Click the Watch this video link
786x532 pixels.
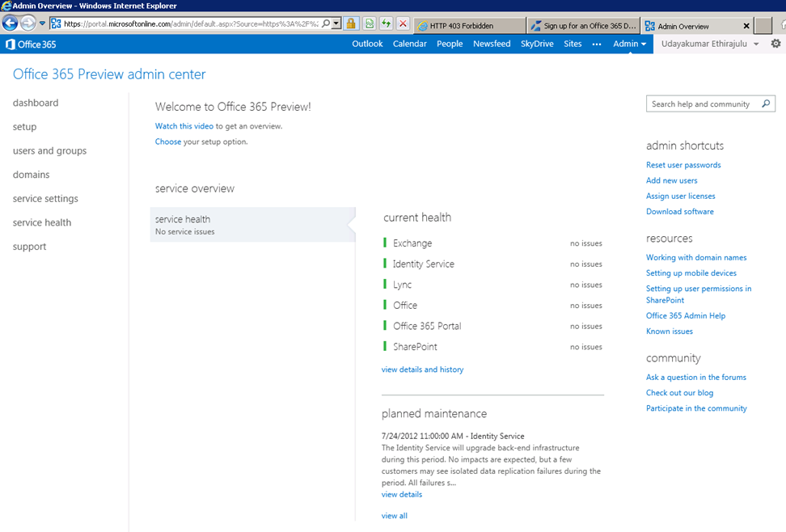click(x=184, y=126)
